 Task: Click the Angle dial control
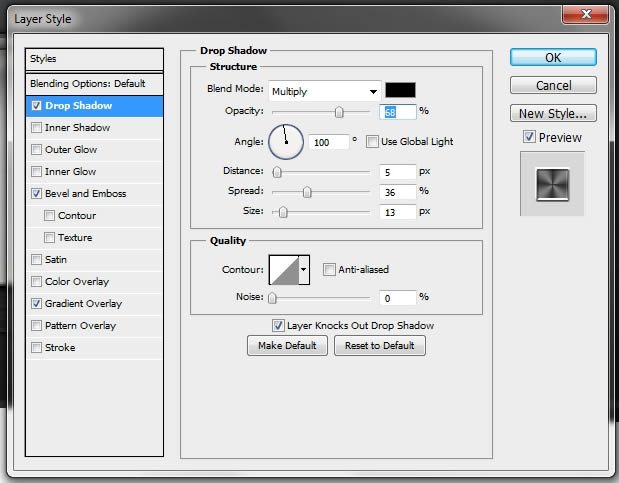pyautogui.click(x=286, y=142)
